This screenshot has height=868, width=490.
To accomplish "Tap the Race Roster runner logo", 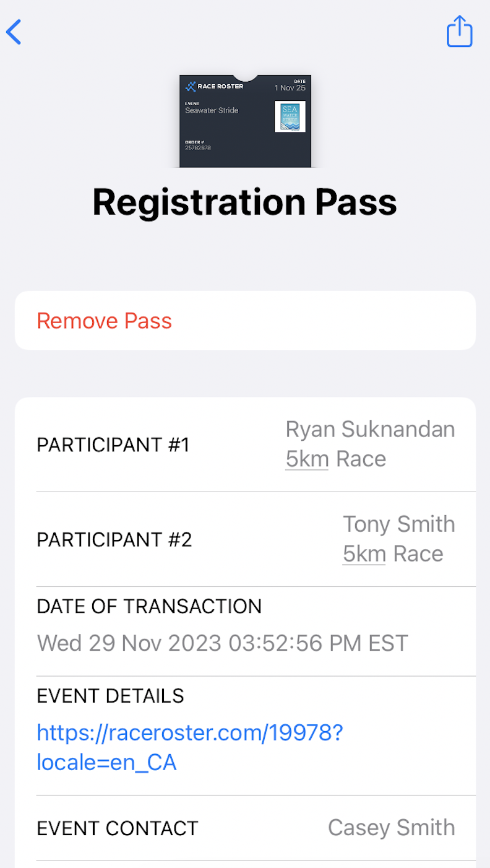I will [191, 87].
